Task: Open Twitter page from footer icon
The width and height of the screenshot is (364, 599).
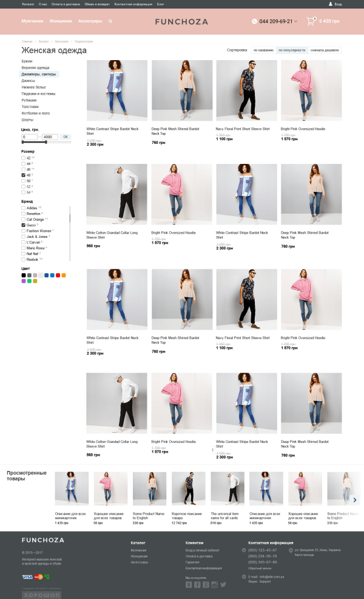Action: 223,584
